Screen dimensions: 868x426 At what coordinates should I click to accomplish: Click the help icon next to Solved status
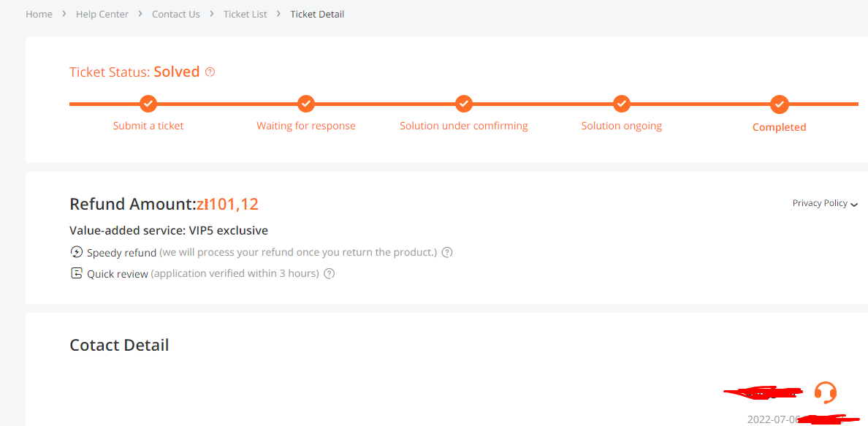[x=210, y=72]
